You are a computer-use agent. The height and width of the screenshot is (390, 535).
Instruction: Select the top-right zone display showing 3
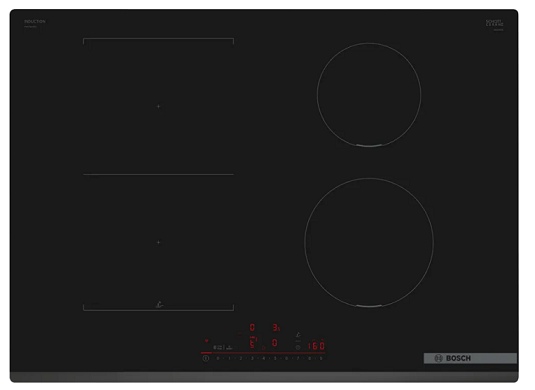point(276,328)
